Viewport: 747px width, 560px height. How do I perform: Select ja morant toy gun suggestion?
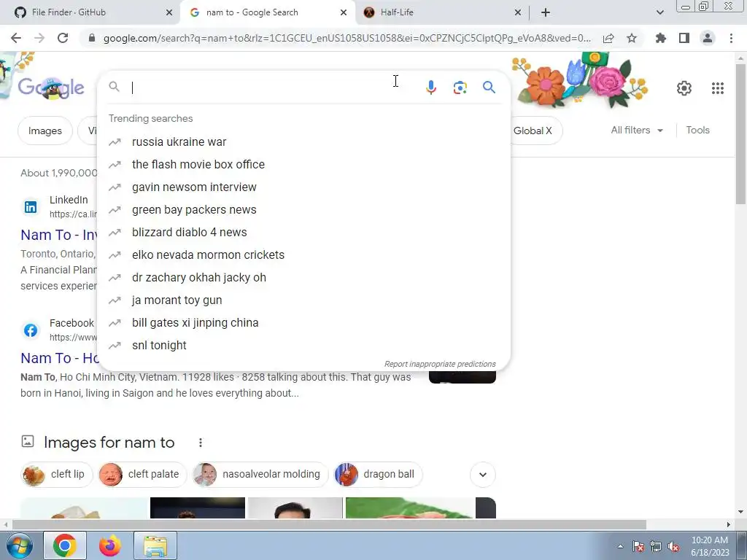click(x=303, y=300)
